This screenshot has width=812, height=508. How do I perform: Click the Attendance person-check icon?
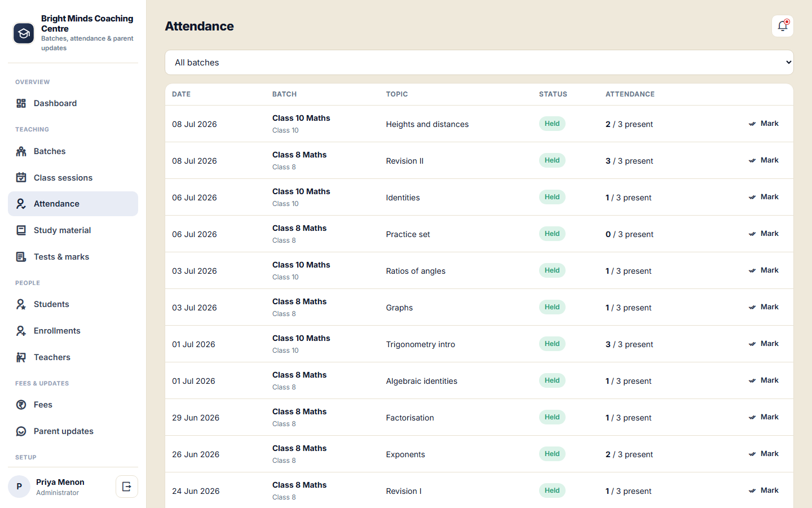click(x=21, y=204)
